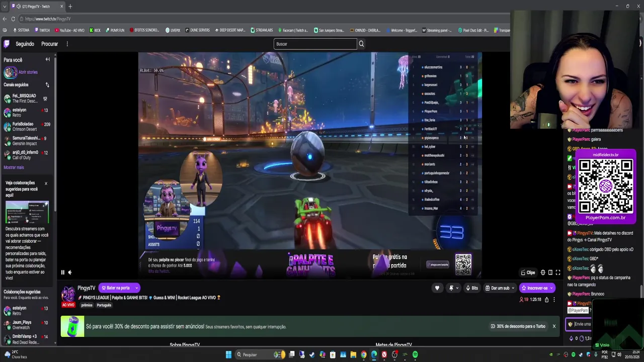Click the Bater na porta button
The height and width of the screenshot is (362, 644).
tap(119, 288)
